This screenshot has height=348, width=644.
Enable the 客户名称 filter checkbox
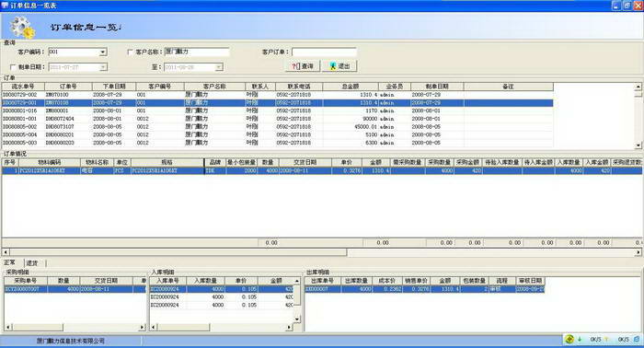pyautogui.click(x=131, y=52)
